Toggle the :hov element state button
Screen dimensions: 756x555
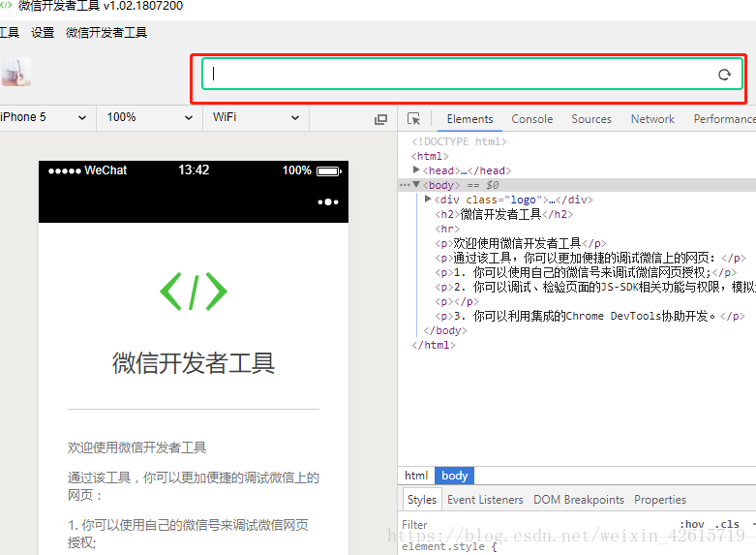pos(692,524)
